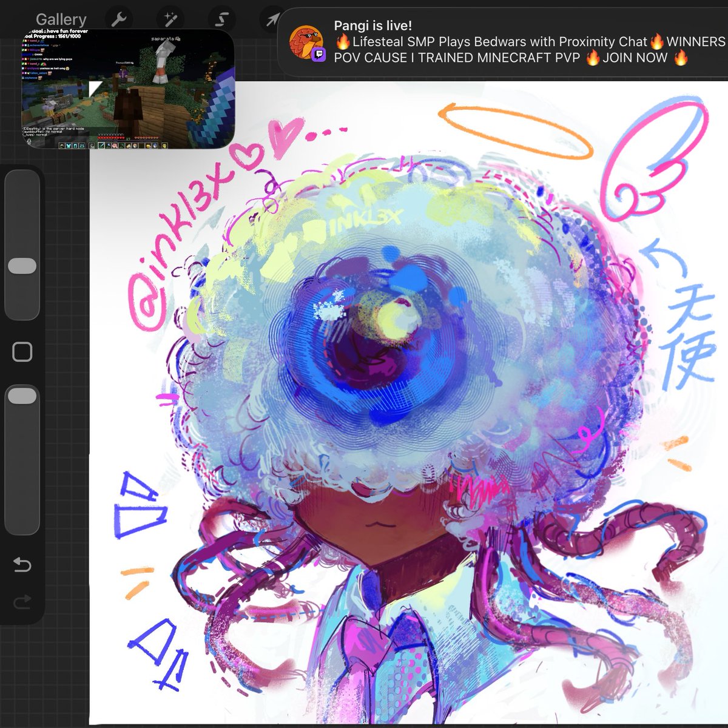Click the Pangi channel avatar in notification
728x728 pixels.
308,44
